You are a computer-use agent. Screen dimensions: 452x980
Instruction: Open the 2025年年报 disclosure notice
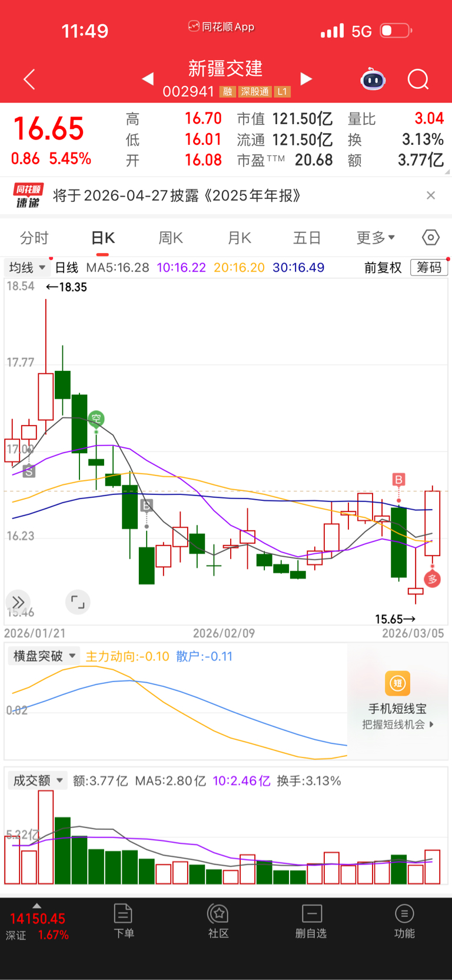pos(177,195)
